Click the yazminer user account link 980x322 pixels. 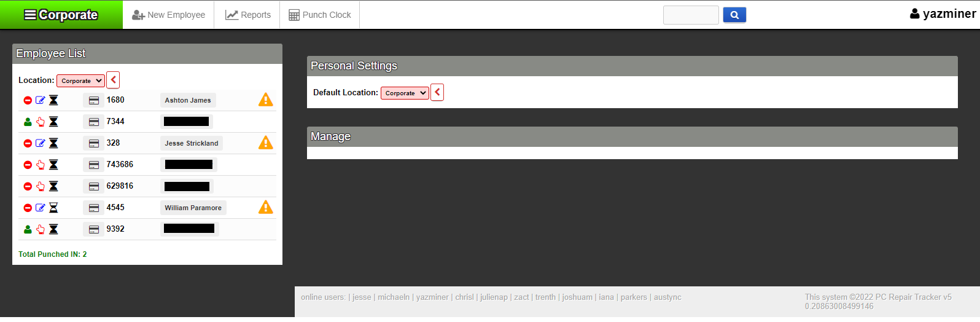point(943,14)
